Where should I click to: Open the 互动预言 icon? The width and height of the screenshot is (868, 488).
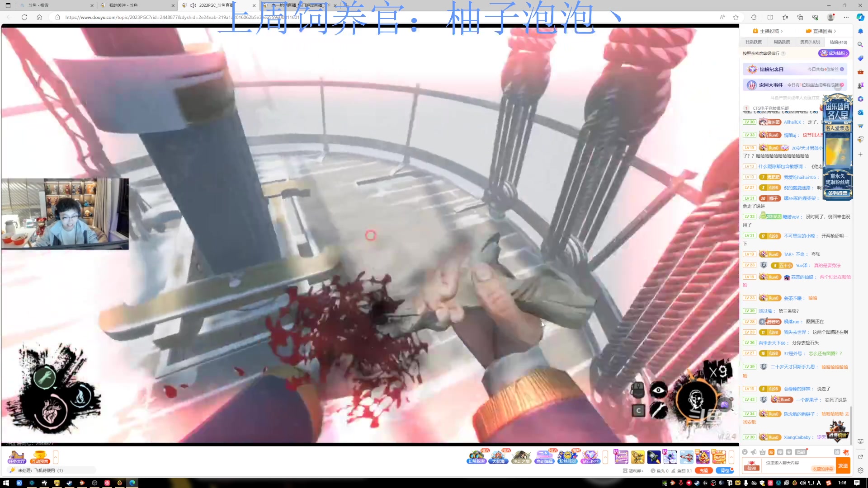[x=40, y=457]
